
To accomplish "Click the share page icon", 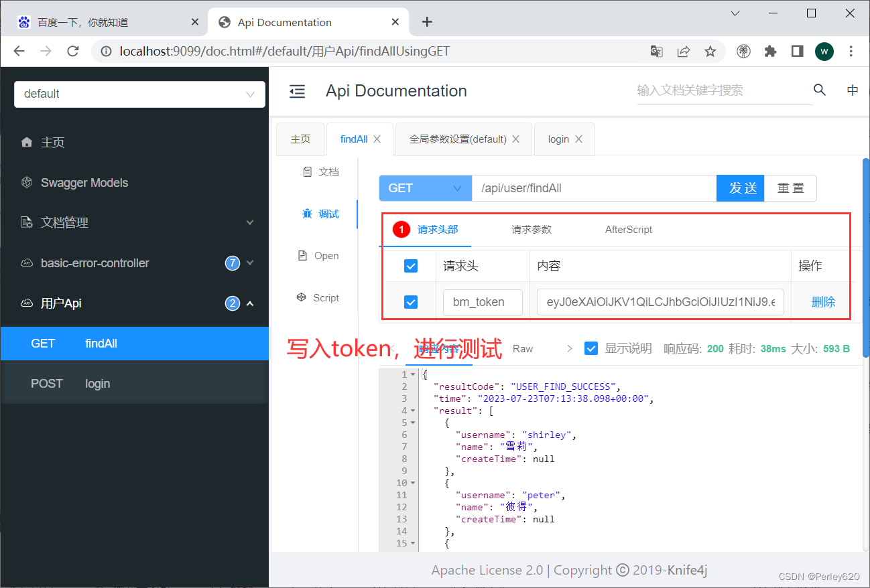I will 684,52.
